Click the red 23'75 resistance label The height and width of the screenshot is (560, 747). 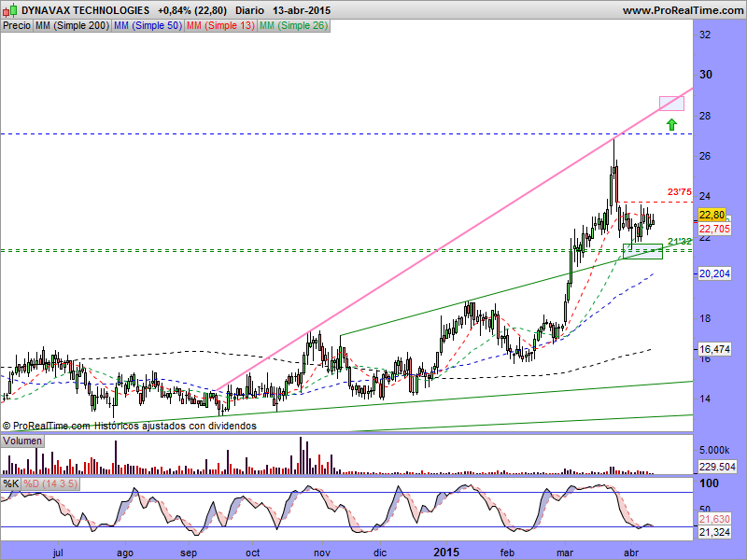[679, 192]
